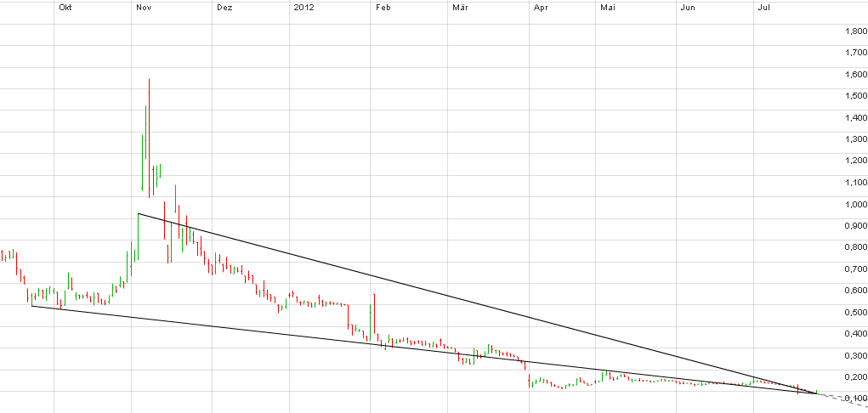The width and height of the screenshot is (868, 413).
Task: Click the Mär month label
Action: 459,8
